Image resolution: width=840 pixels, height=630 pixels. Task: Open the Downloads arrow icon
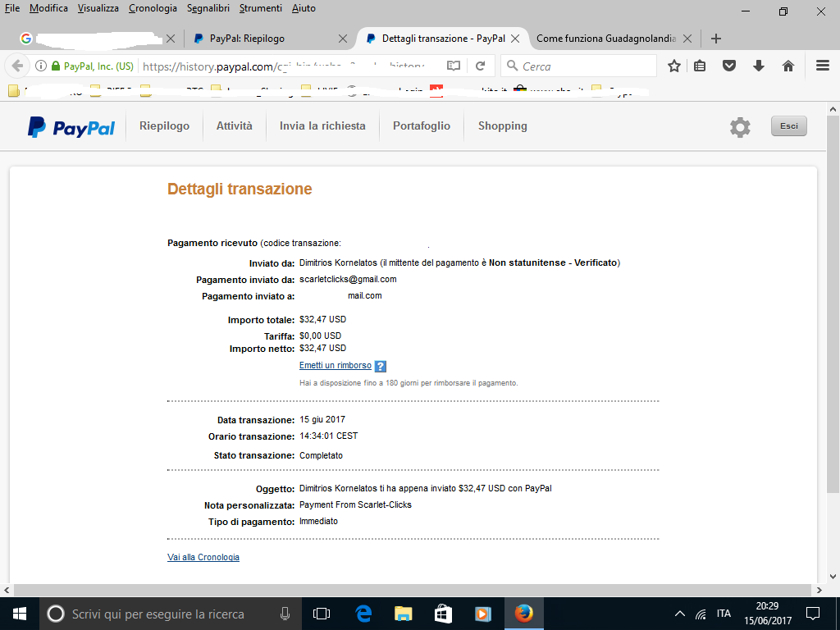tap(759, 66)
